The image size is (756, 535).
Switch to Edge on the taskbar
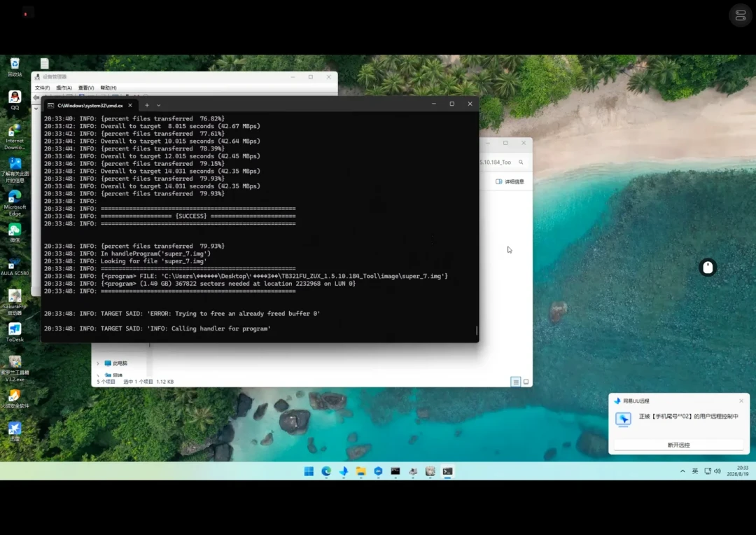click(x=326, y=471)
